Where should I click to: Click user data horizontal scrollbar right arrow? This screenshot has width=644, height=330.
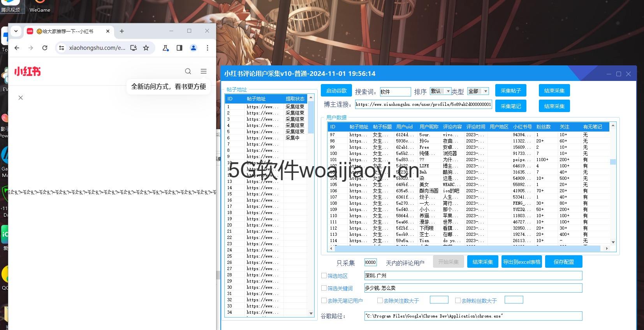point(607,248)
